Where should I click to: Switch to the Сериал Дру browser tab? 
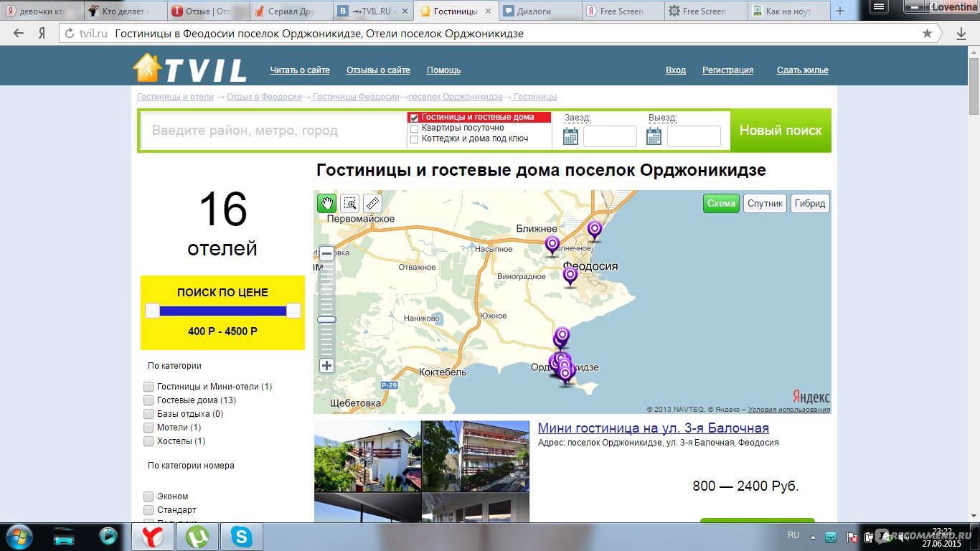(x=292, y=11)
